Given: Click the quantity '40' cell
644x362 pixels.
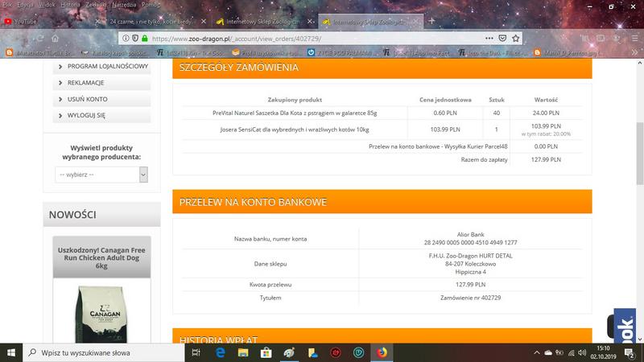Looking at the screenshot, I should click(x=497, y=113).
